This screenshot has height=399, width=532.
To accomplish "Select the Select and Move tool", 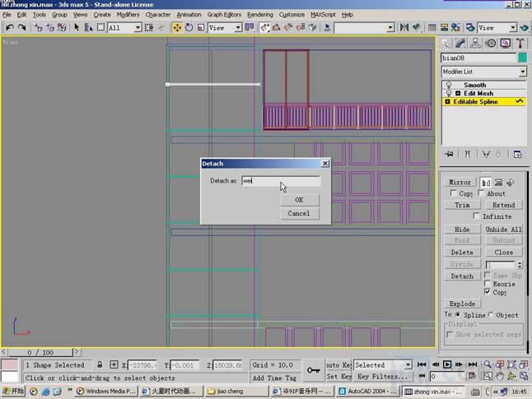I will pos(177,27).
